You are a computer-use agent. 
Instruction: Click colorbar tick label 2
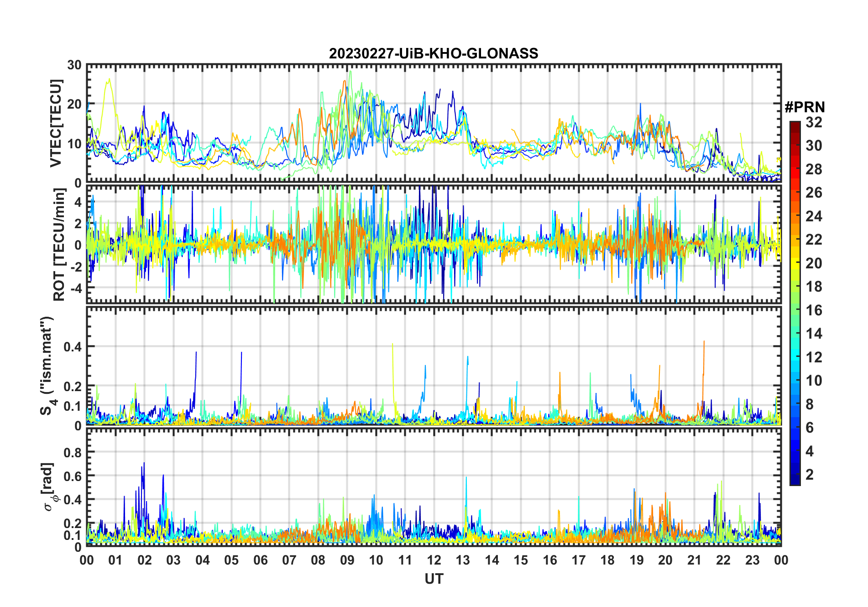coord(810,475)
